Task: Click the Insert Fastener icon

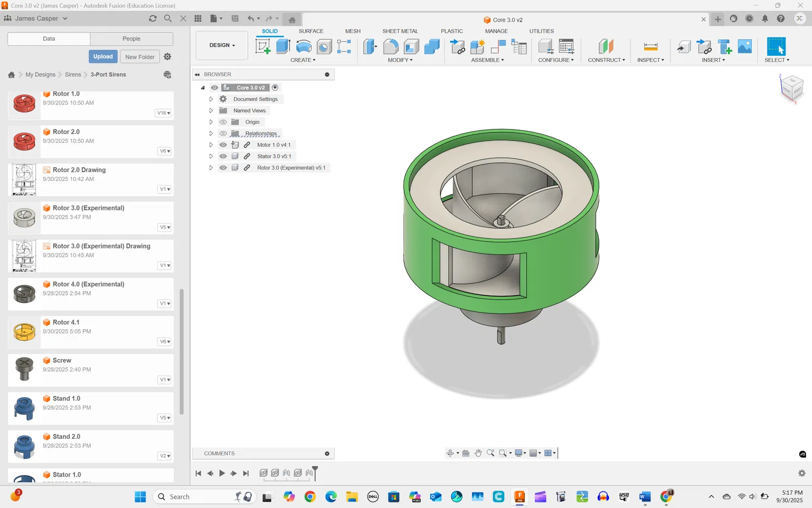Action: [725, 47]
